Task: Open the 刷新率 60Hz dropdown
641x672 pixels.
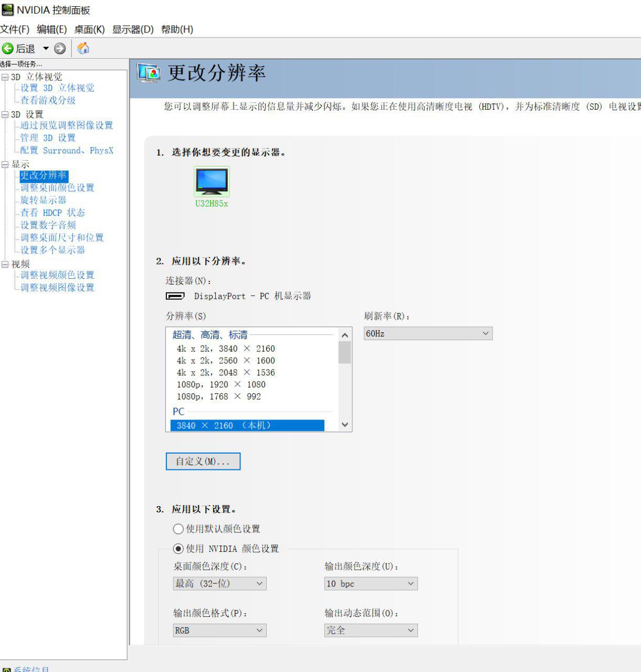Action: coord(428,333)
